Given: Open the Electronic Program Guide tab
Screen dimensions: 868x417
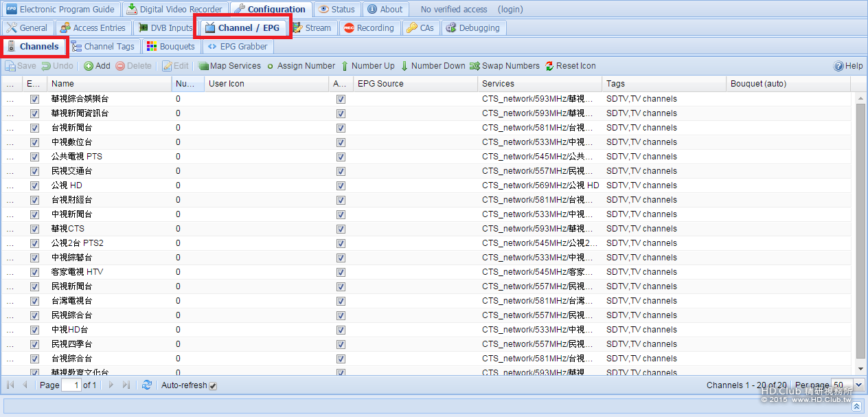Looking at the screenshot, I should (x=60, y=10).
